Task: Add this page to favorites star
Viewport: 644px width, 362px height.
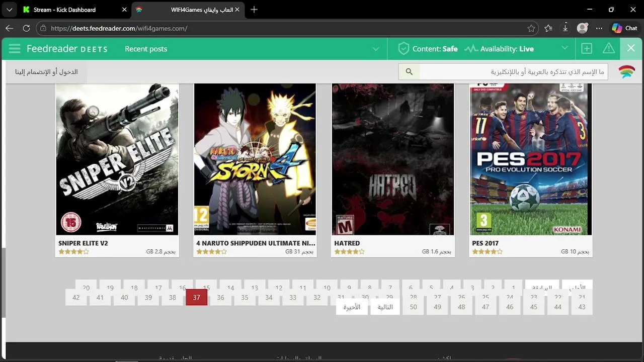Action: click(531, 28)
